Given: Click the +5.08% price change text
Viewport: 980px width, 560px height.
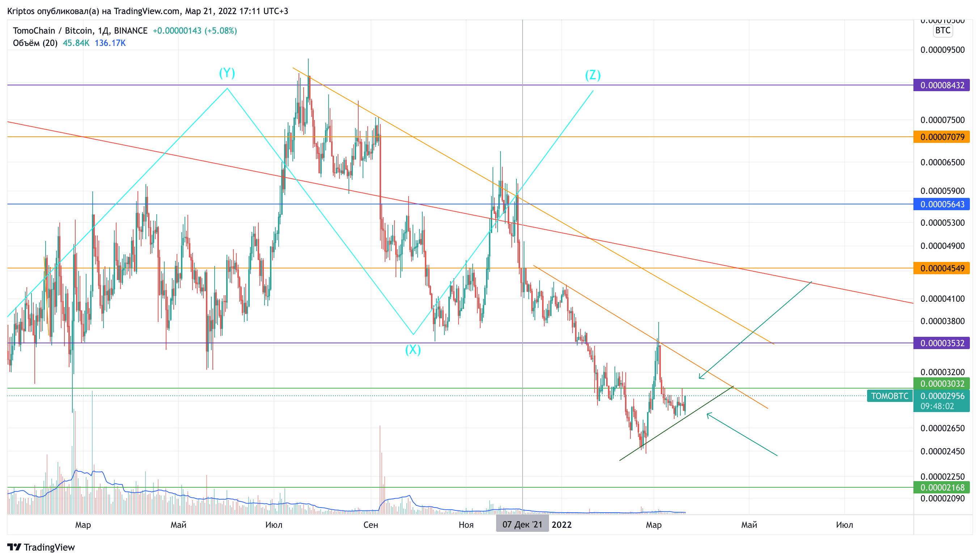Looking at the screenshot, I should click(x=220, y=31).
